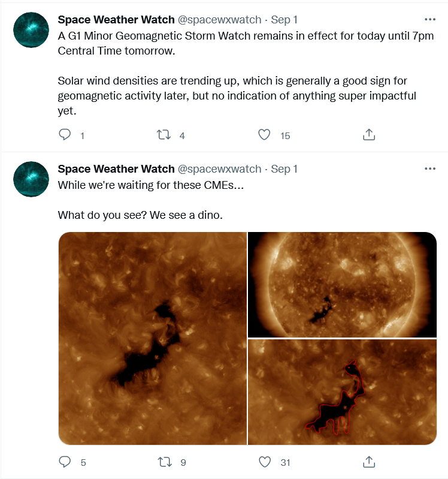The height and width of the screenshot is (479, 448).
Task: Open the Space Weather Watch avatar on first tweet
Action: pyautogui.click(x=31, y=30)
